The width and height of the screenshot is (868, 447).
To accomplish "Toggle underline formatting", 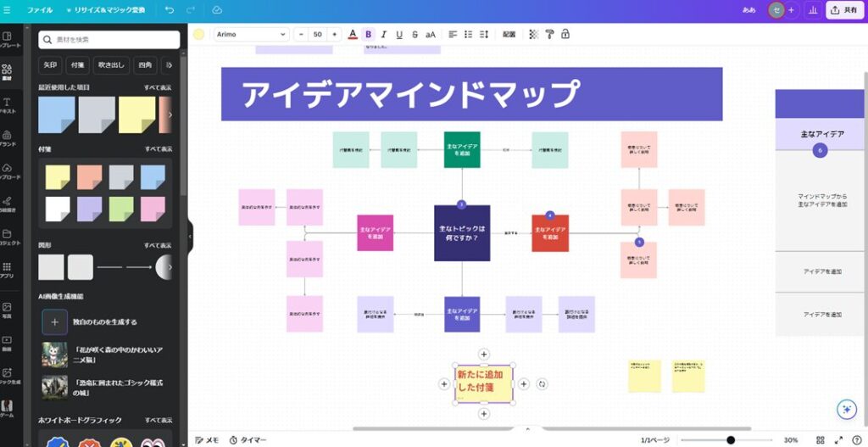I will [x=398, y=35].
